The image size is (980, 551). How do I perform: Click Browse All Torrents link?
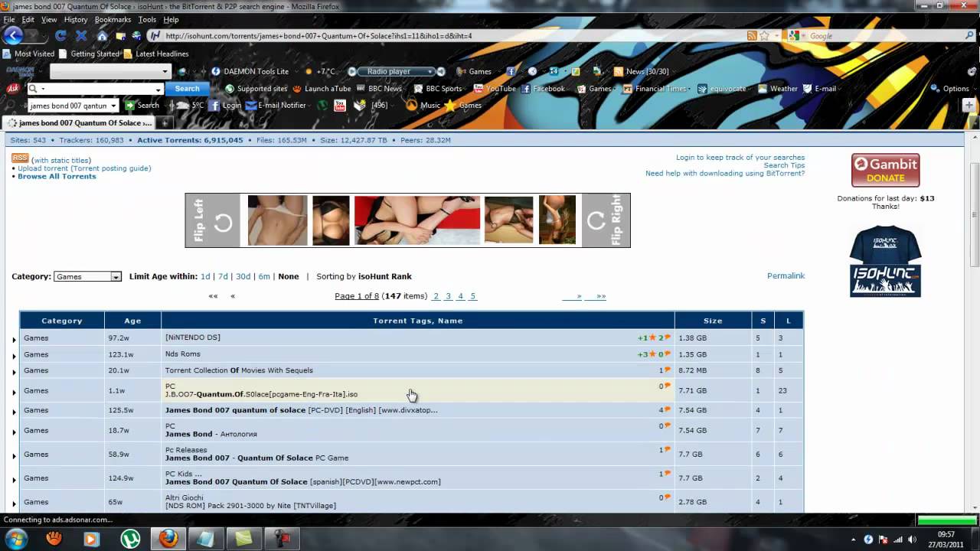pos(57,176)
